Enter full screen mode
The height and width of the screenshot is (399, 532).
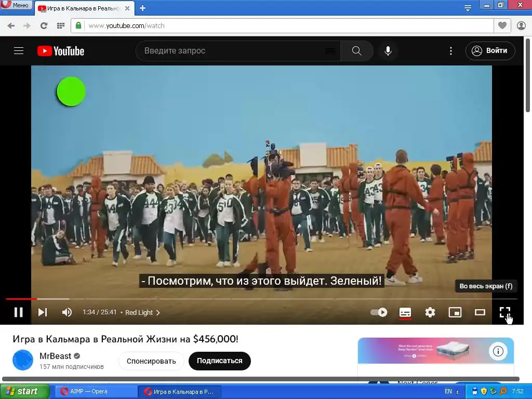tap(505, 312)
